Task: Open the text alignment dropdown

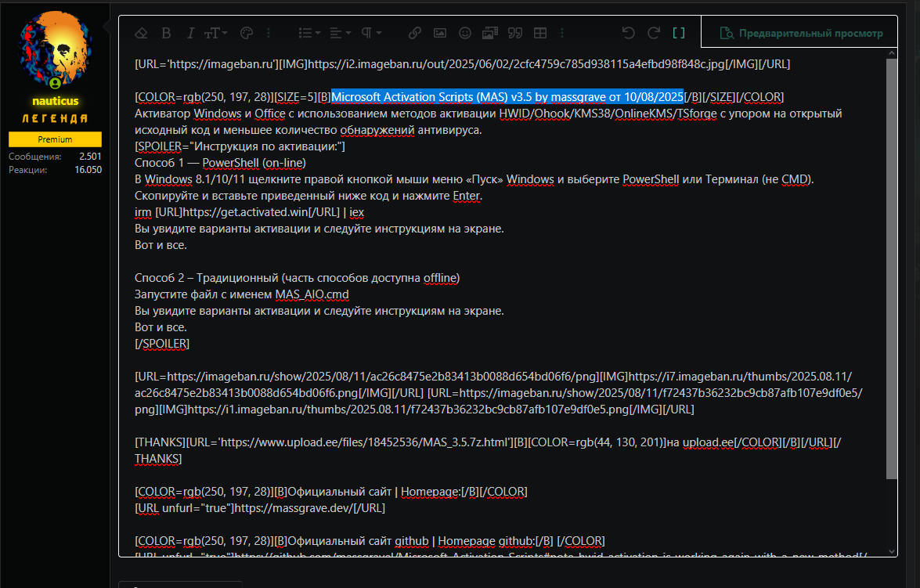Action: pyautogui.click(x=341, y=34)
